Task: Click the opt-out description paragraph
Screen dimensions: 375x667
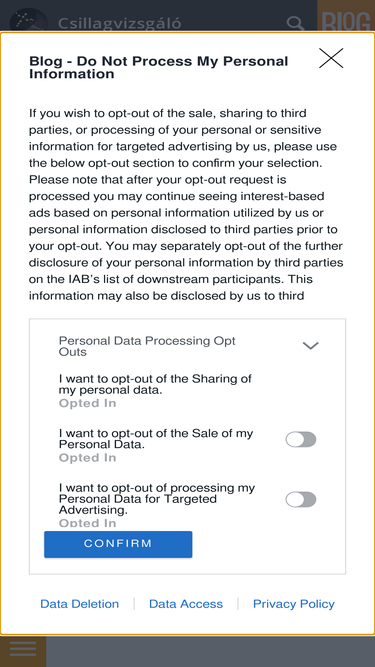Action: 186,204
